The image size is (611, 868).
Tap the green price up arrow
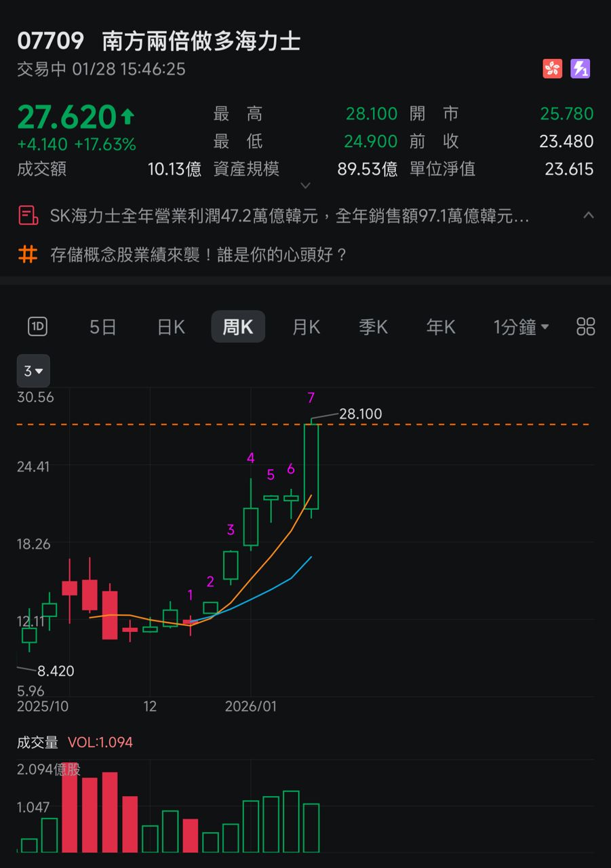click(x=127, y=117)
